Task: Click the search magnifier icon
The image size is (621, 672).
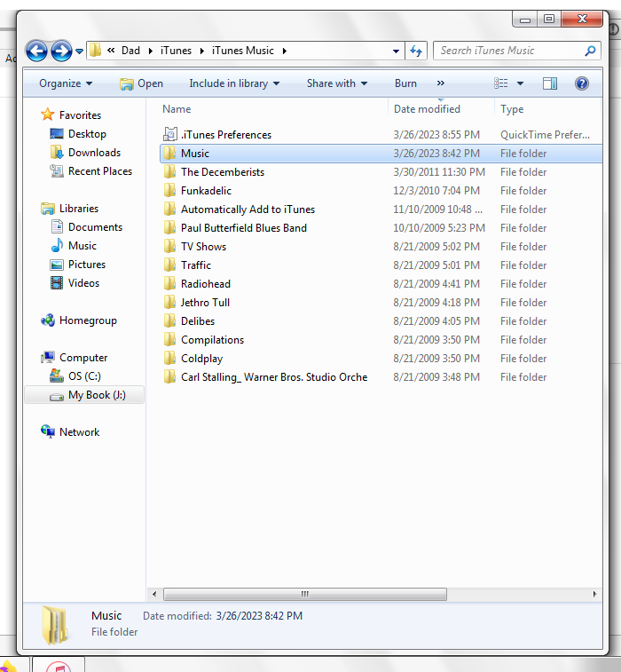Action: pyautogui.click(x=590, y=51)
